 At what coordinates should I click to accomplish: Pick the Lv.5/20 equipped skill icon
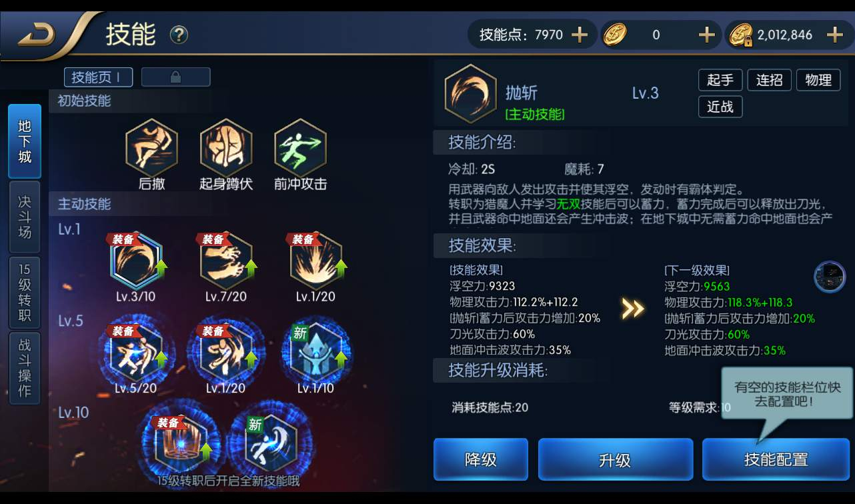[135, 352]
